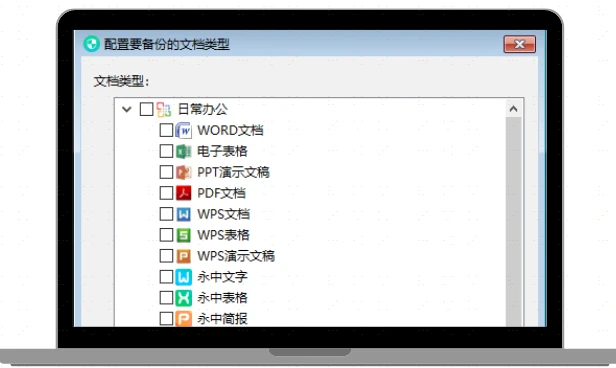Viewport: 616px width, 368px height.
Task: Select the 日常办公 label
Action: point(203,109)
